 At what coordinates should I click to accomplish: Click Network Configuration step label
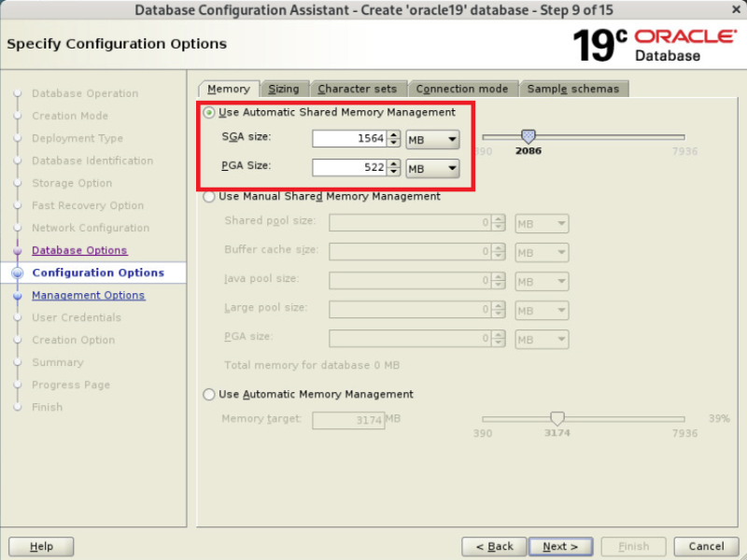click(x=91, y=228)
